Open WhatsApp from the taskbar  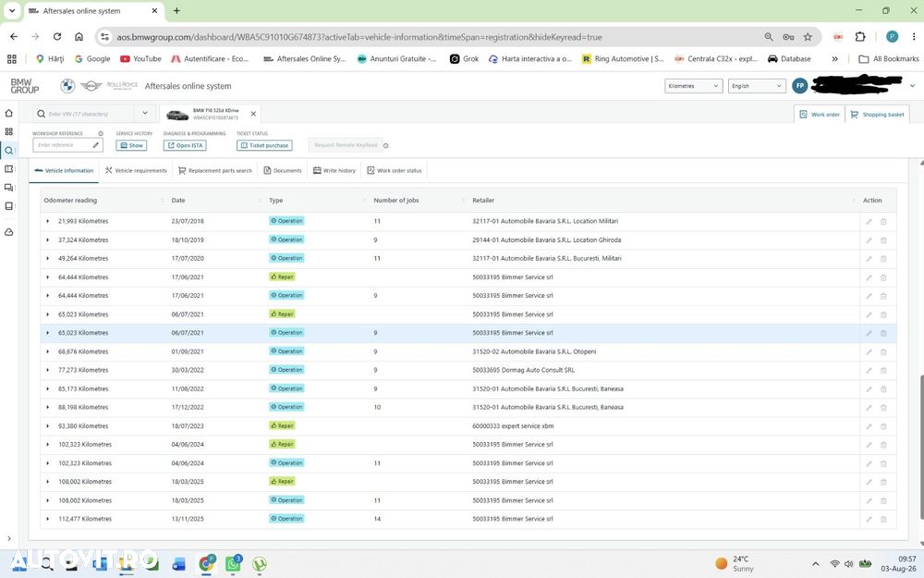tap(234, 563)
